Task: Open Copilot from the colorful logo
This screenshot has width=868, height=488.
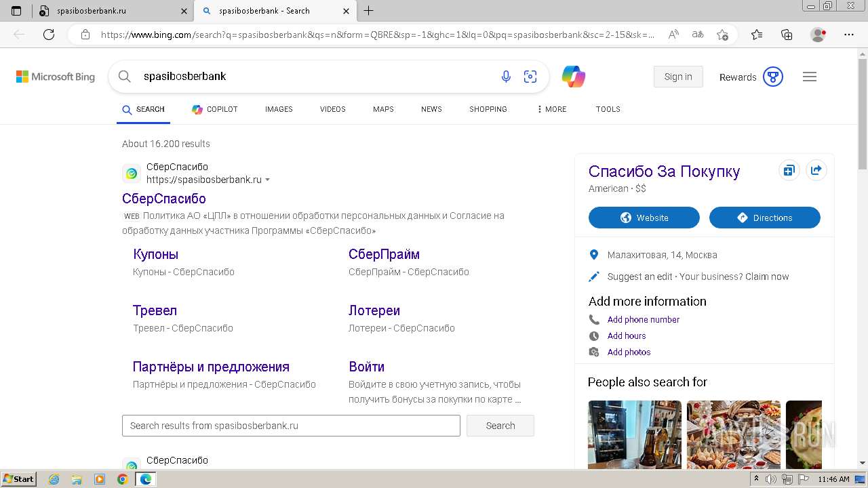Action: click(574, 77)
